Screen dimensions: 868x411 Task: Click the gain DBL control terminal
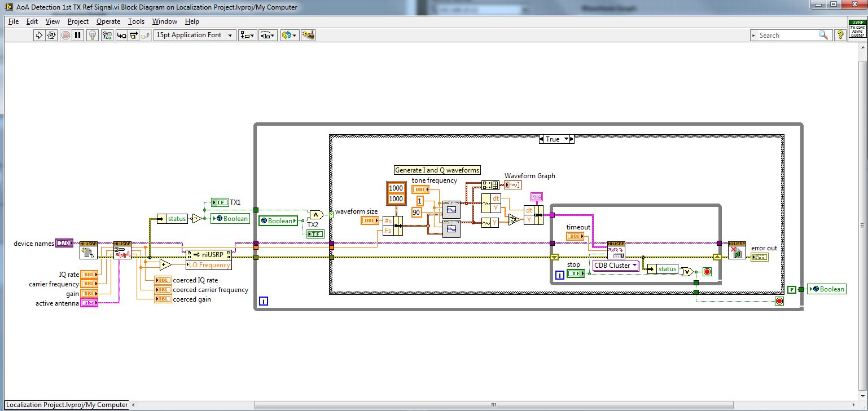(89, 294)
